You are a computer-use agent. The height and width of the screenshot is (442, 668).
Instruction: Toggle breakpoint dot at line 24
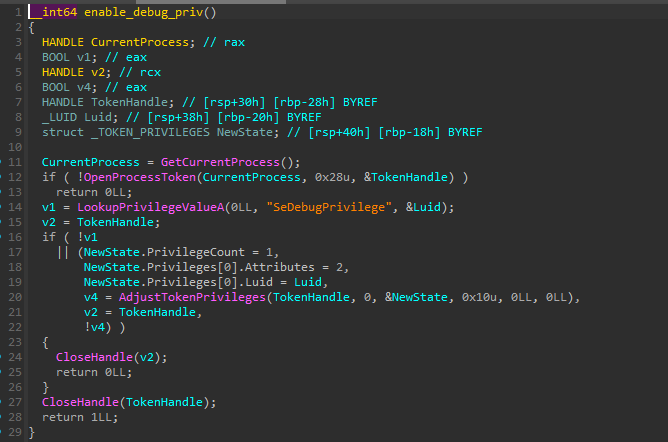[x=7, y=357]
